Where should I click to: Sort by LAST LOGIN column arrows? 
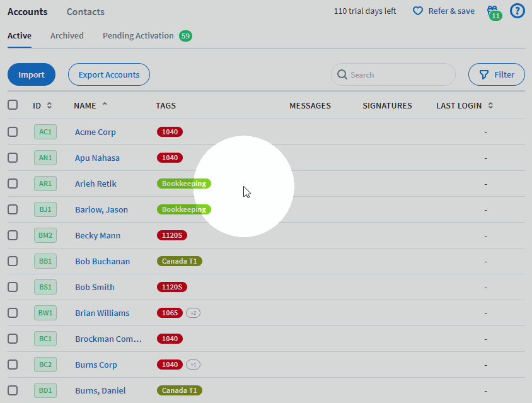click(490, 105)
